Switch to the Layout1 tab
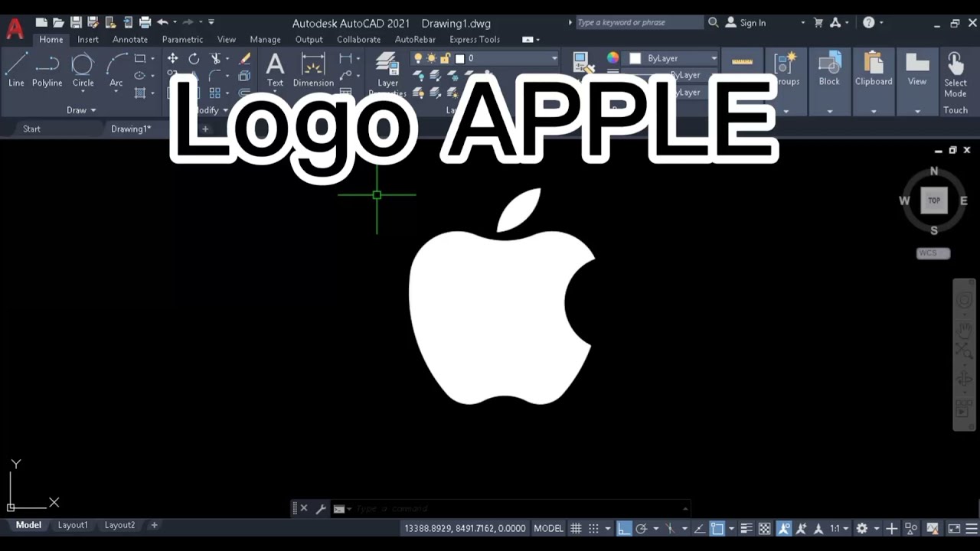Screen dimensions: 980x551 [x=73, y=525]
